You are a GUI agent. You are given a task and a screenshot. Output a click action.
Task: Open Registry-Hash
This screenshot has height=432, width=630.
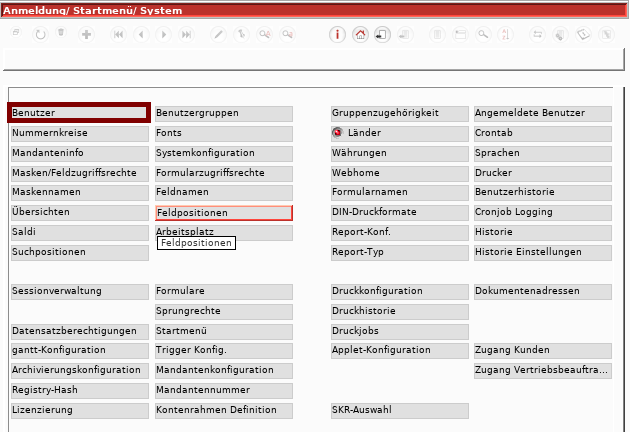80,391
